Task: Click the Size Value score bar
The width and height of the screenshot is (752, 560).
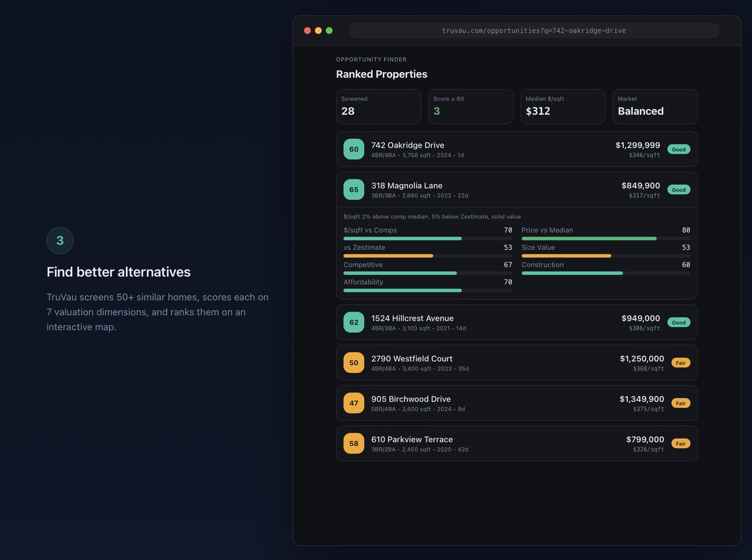Action: pyautogui.click(x=606, y=256)
